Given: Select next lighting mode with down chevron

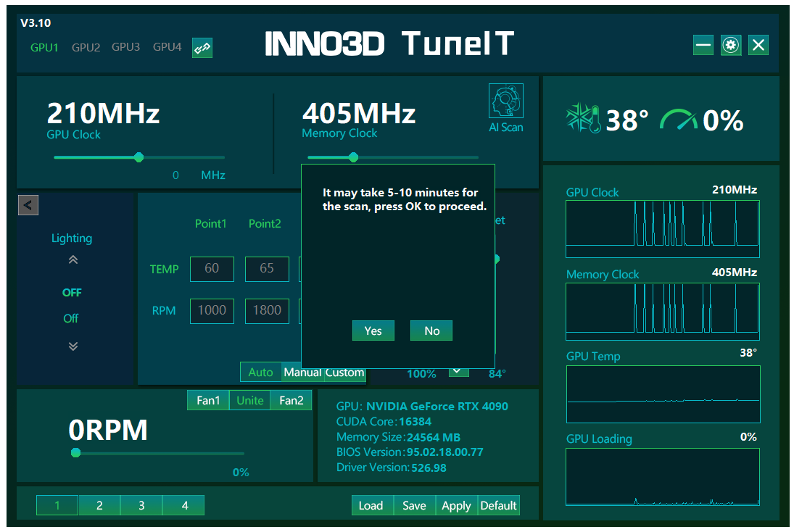Looking at the screenshot, I should click(x=73, y=346).
